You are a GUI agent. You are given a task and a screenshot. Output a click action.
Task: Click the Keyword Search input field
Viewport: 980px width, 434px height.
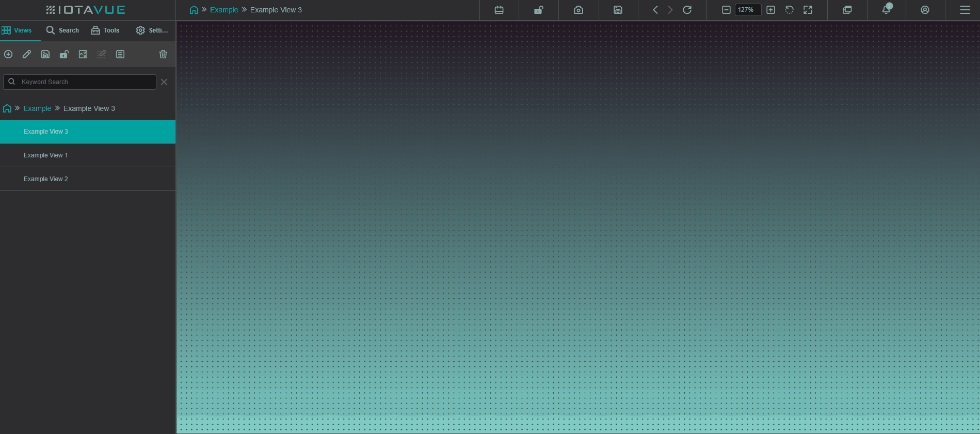click(79, 82)
